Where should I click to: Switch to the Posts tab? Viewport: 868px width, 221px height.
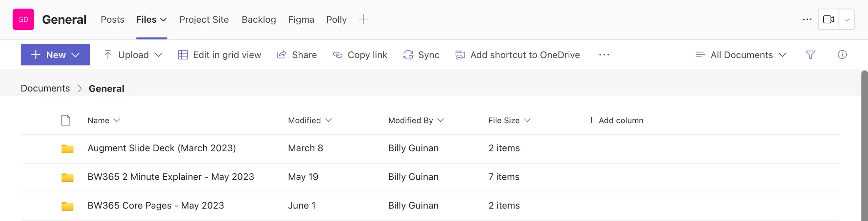112,19
